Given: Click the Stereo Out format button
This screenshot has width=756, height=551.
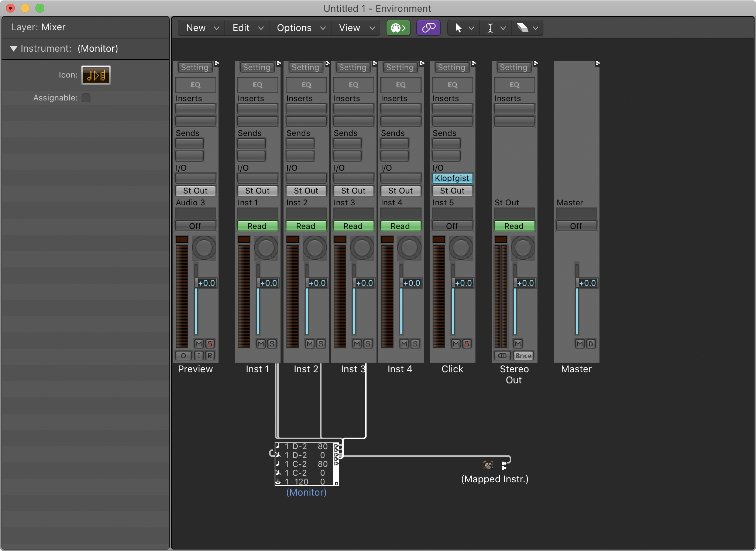Looking at the screenshot, I should pos(502,356).
